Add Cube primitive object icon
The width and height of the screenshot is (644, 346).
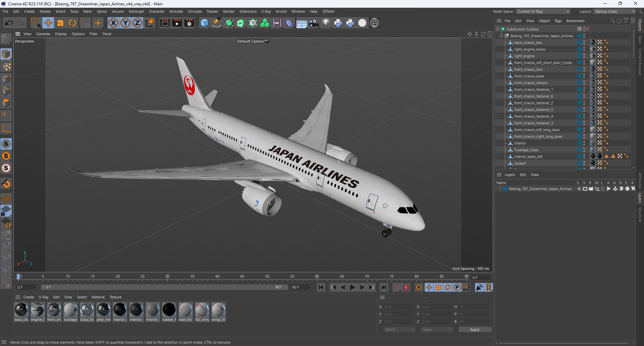tap(204, 23)
